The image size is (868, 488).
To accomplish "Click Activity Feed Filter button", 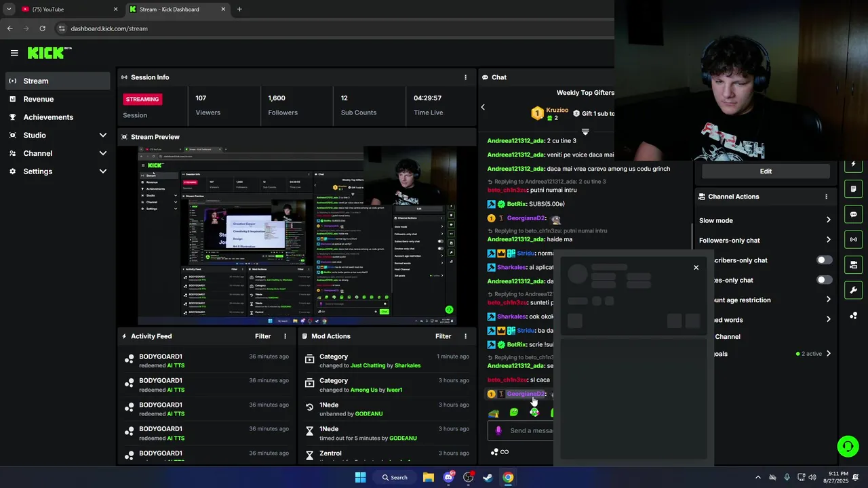I will [x=262, y=336].
